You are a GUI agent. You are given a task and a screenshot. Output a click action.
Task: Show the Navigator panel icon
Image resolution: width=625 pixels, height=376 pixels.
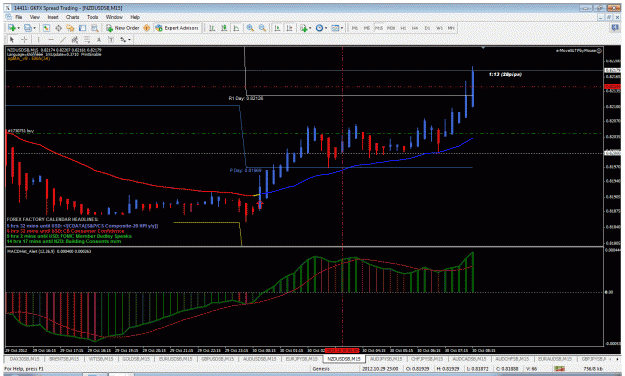pos(70,28)
